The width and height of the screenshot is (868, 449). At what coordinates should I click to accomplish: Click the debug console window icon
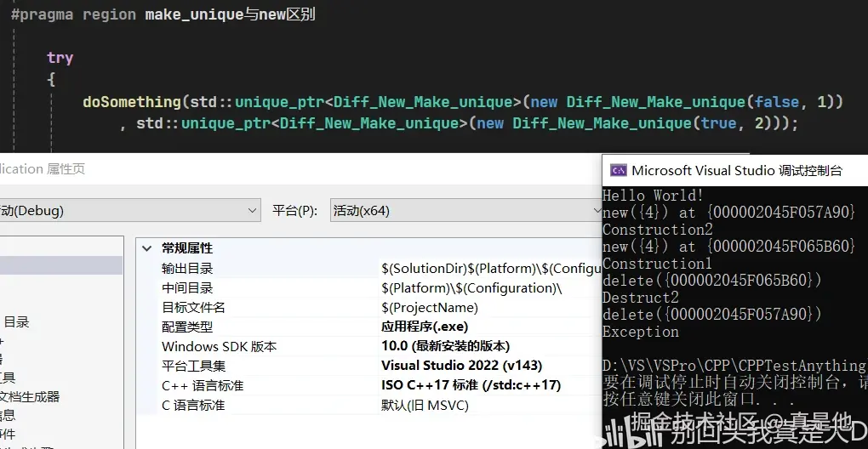click(618, 170)
